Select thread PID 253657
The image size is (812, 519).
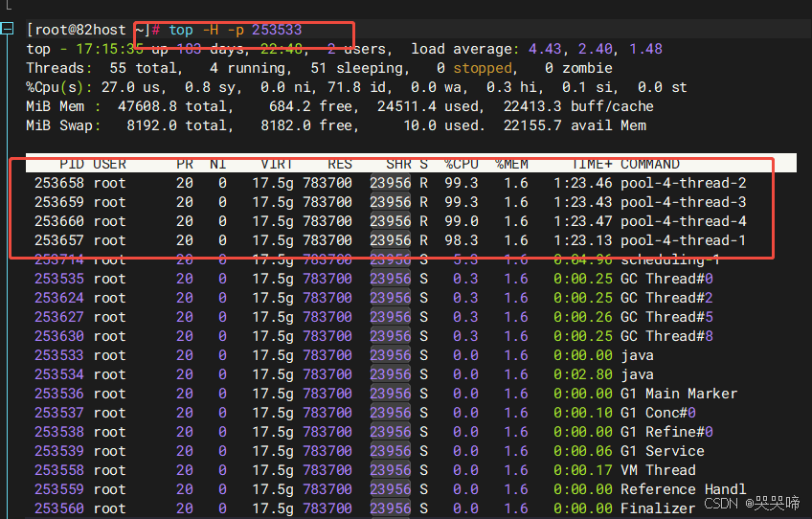pos(59,241)
